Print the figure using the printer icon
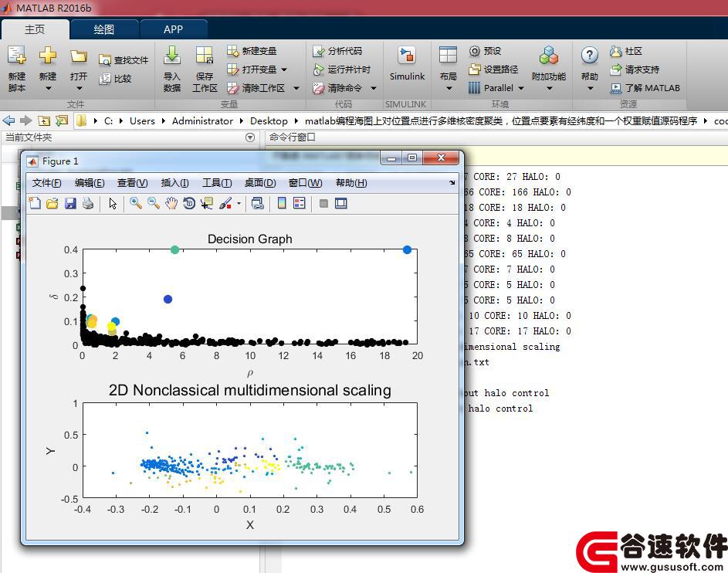The width and height of the screenshot is (728, 573). click(88, 203)
